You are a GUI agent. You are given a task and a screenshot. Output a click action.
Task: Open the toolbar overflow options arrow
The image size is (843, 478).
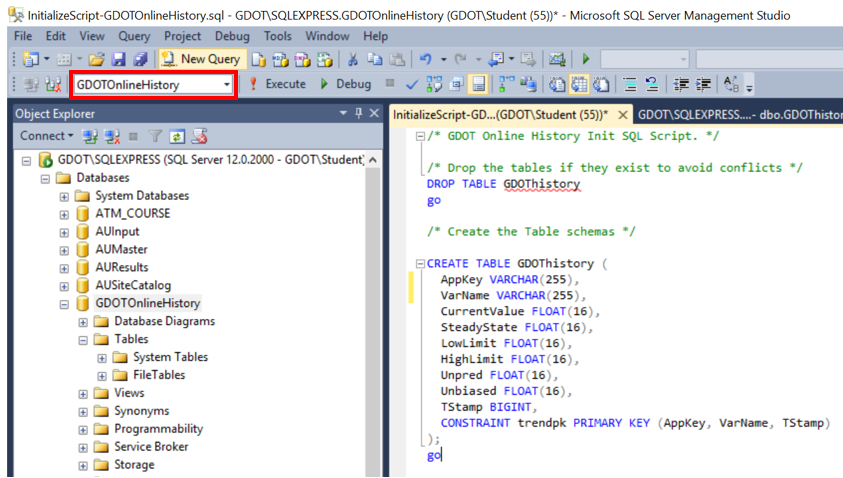click(x=749, y=86)
